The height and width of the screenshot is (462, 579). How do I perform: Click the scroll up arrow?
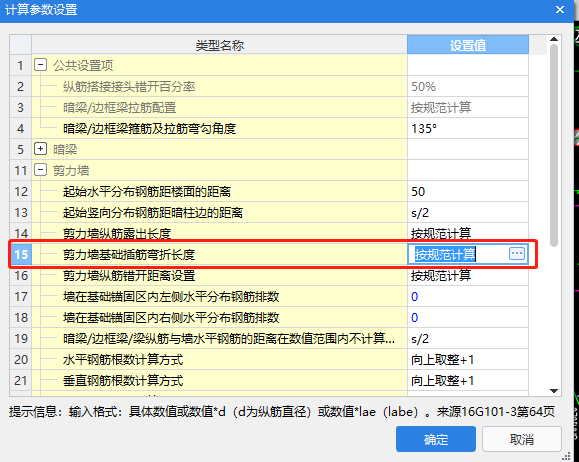(x=554, y=39)
